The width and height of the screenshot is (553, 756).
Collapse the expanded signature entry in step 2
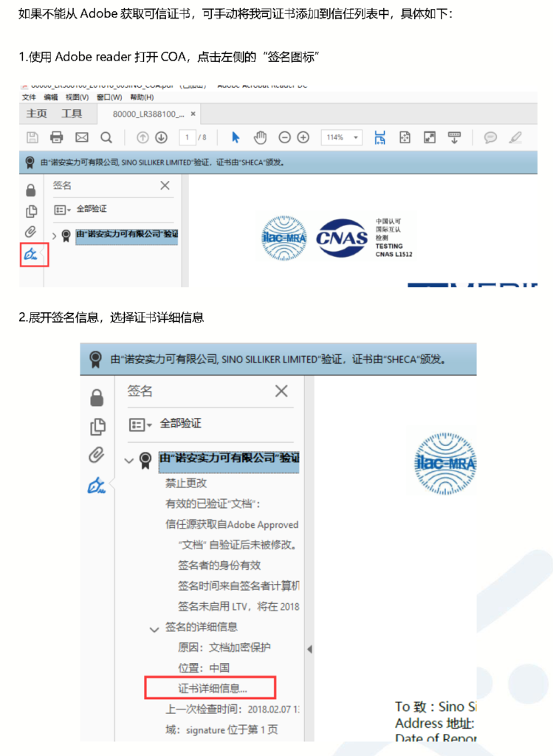(x=128, y=461)
